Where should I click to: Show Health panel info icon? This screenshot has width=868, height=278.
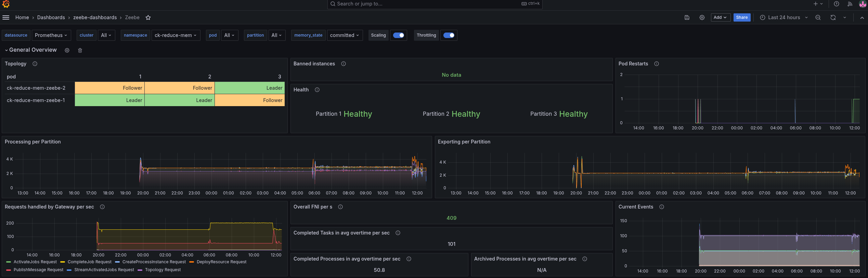click(x=317, y=90)
